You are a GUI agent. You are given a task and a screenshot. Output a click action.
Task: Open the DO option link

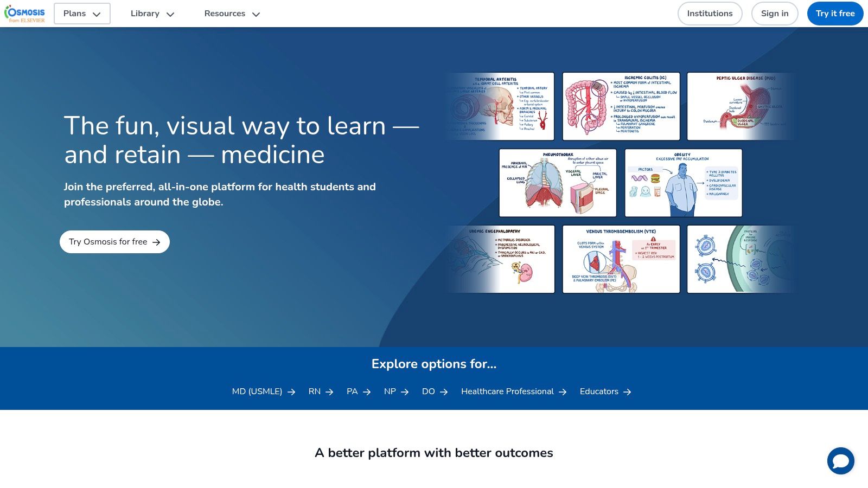[435, 391]
